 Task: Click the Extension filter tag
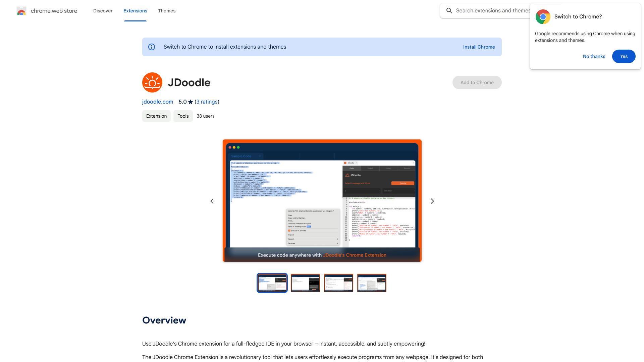(x=156, y=116)
